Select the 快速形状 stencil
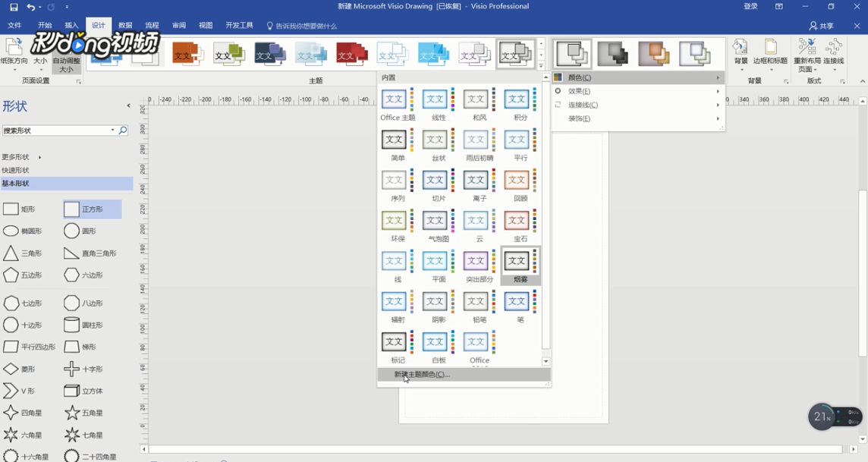Screen dimensions: 868x462 [15, 171]
